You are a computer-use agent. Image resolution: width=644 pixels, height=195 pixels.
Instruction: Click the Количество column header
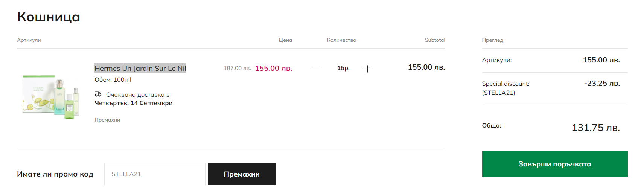click(341, 40)
